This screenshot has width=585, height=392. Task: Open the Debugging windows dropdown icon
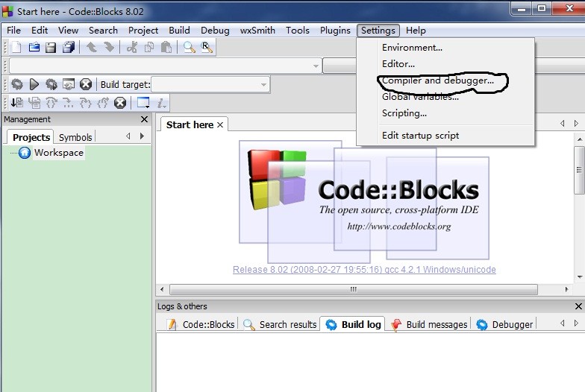[143, 103]
